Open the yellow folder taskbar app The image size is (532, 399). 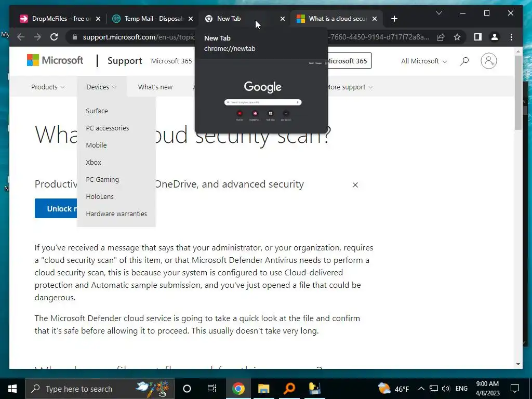coord(314,389)
